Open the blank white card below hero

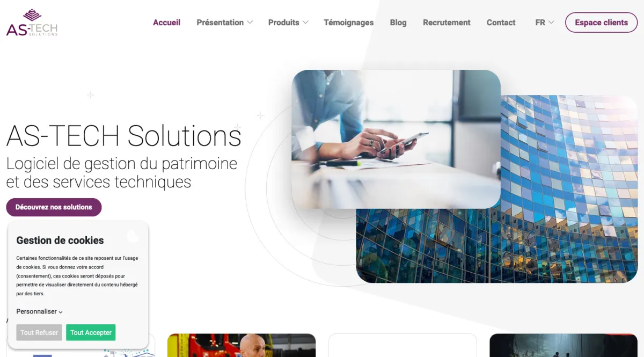tap(402, 345)
